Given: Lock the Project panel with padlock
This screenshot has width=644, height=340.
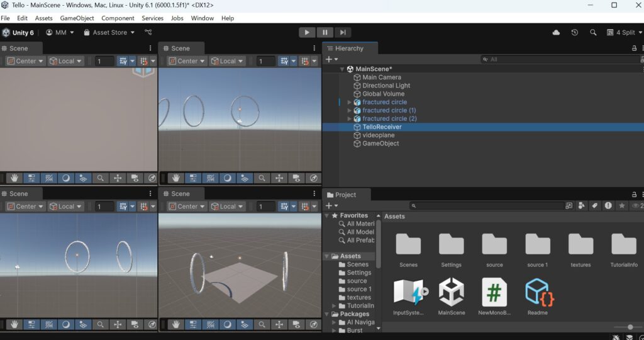Looking at the screenshot, I should coord(634,195).
